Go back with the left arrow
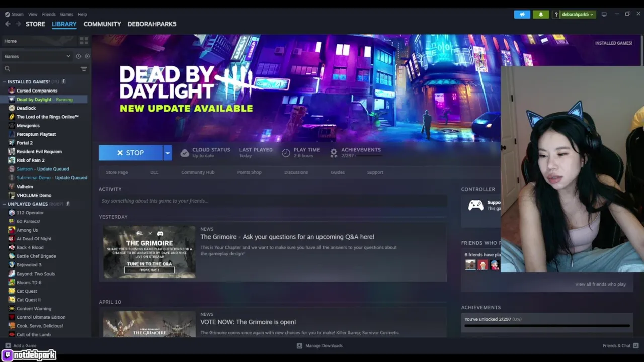 (x=8, y=24)
